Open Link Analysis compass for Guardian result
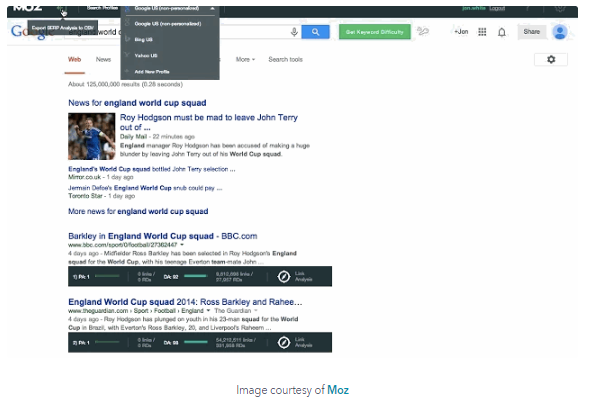The image size is (609, 412). pos(284,342)
